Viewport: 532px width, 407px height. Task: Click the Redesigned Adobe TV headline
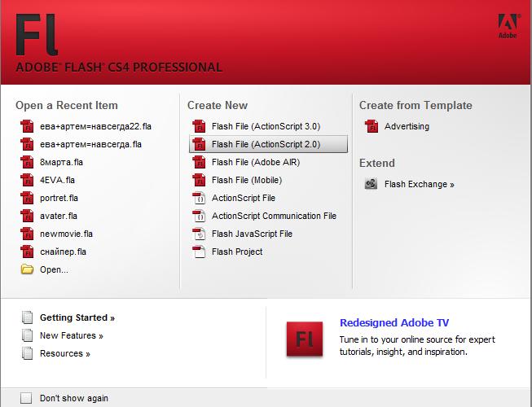point(394,322)
